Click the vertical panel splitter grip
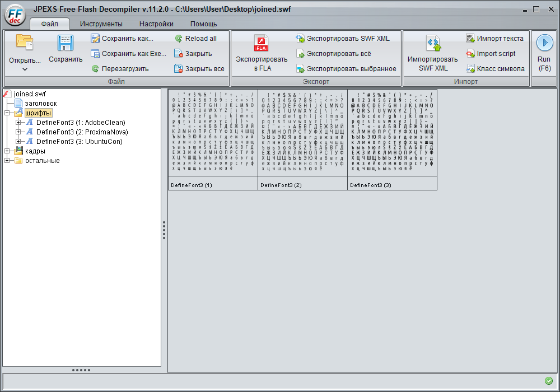 pyautogui.click(x=164, y=230)
